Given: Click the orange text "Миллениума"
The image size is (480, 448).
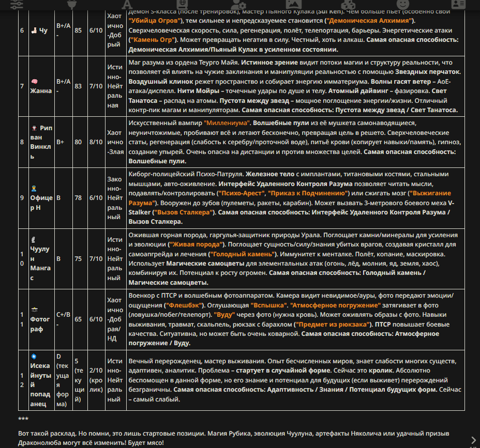Looking at the screenshot, I should tap(227, 123).
